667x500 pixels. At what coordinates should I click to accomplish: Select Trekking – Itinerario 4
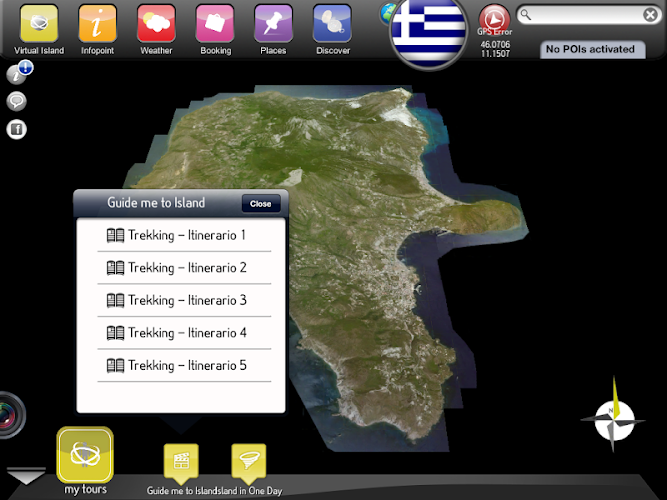[x=184, y=333]
